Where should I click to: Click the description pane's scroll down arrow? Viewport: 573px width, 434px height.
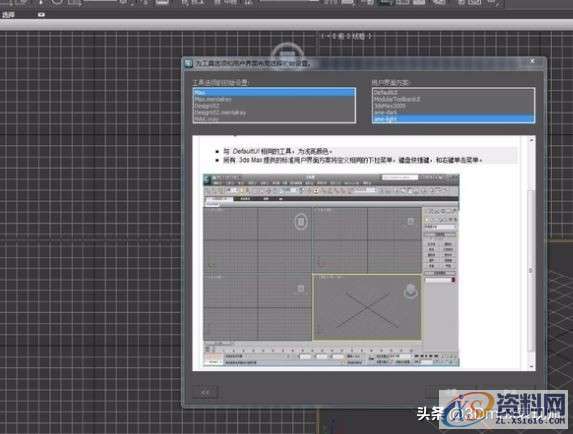[x=531, y=365]
